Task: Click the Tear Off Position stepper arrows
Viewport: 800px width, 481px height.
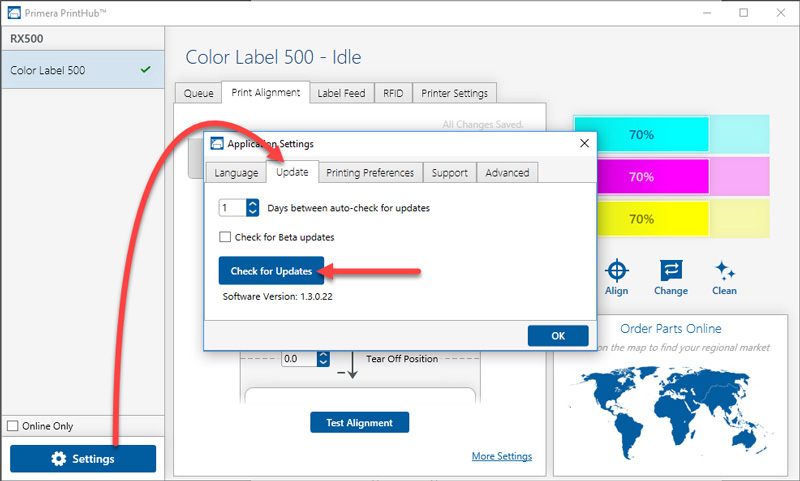Action: [323, 359]
